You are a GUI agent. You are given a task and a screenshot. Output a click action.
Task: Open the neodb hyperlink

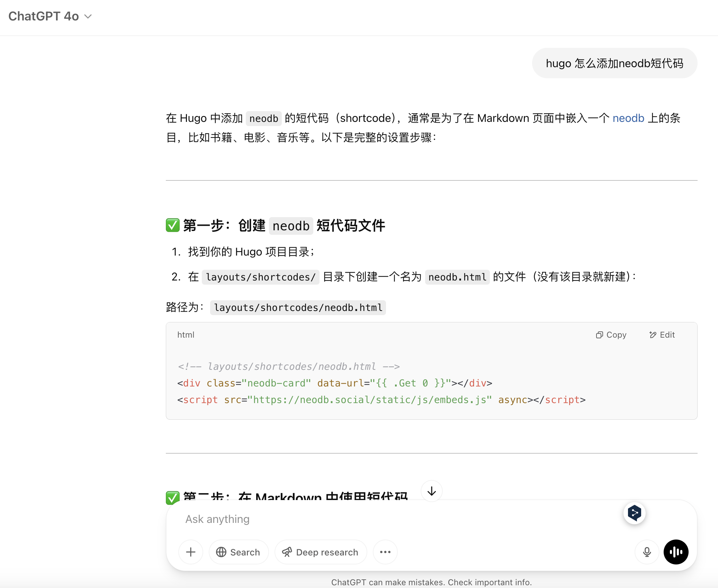pyautogui.click(x=628, y=118)
